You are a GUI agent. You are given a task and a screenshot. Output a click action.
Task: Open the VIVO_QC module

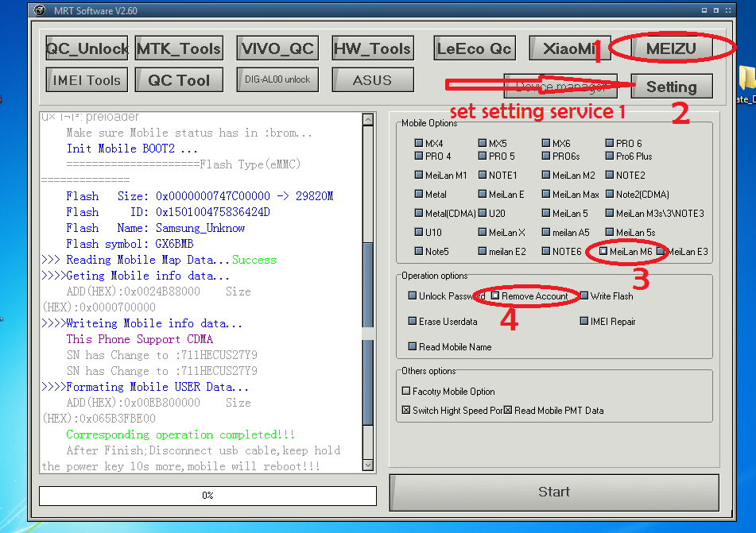[x=277, y=48]
